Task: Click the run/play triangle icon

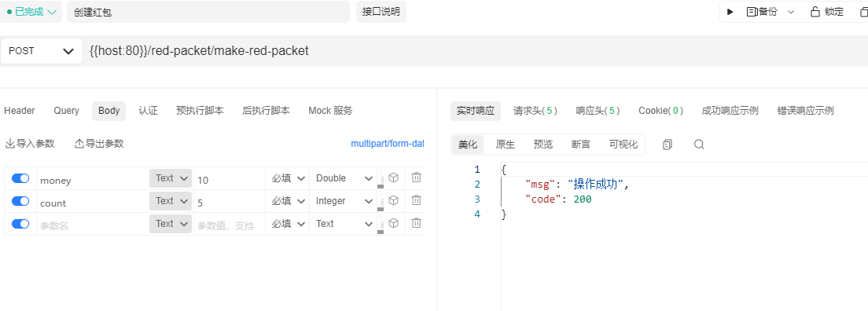Action: pyautogui.click(x=730, y=12)
